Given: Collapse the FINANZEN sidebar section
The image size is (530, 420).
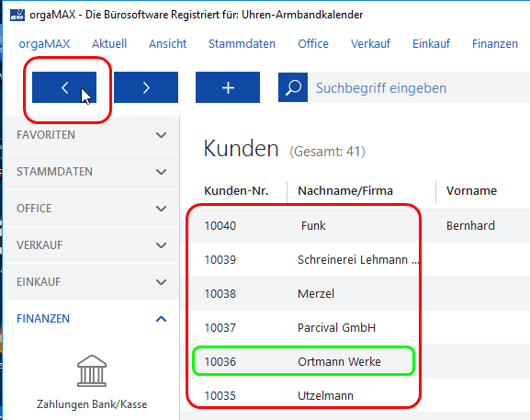Looking at the screenshot, I should point(91,319).
